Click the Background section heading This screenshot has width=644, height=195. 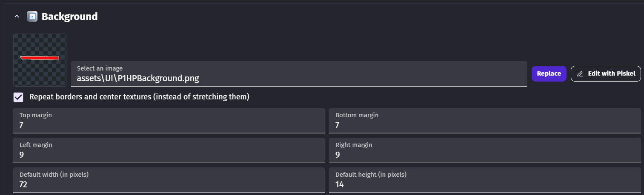click(70, 17)
